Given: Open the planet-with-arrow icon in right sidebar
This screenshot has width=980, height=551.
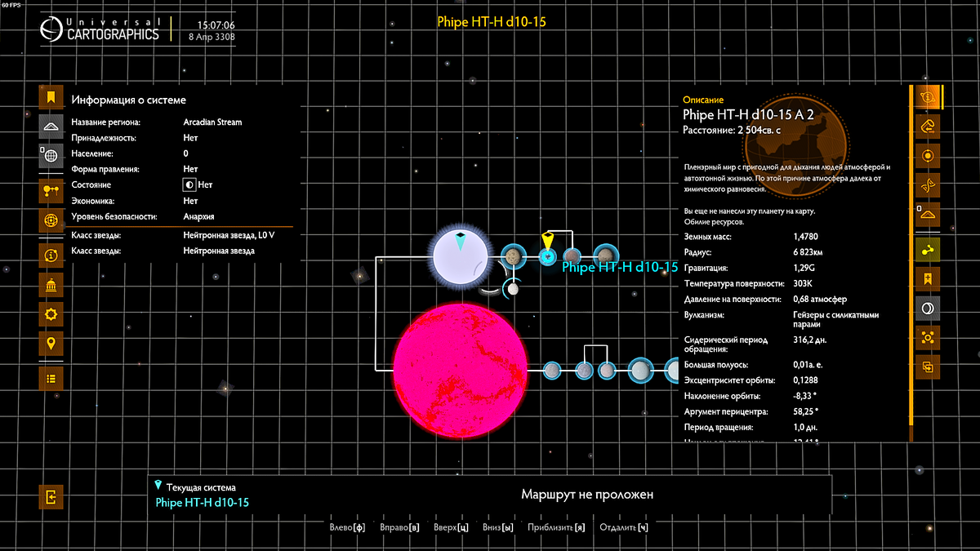Looking at the screenshot, I should pyautogui.click(x=928, y=126).
